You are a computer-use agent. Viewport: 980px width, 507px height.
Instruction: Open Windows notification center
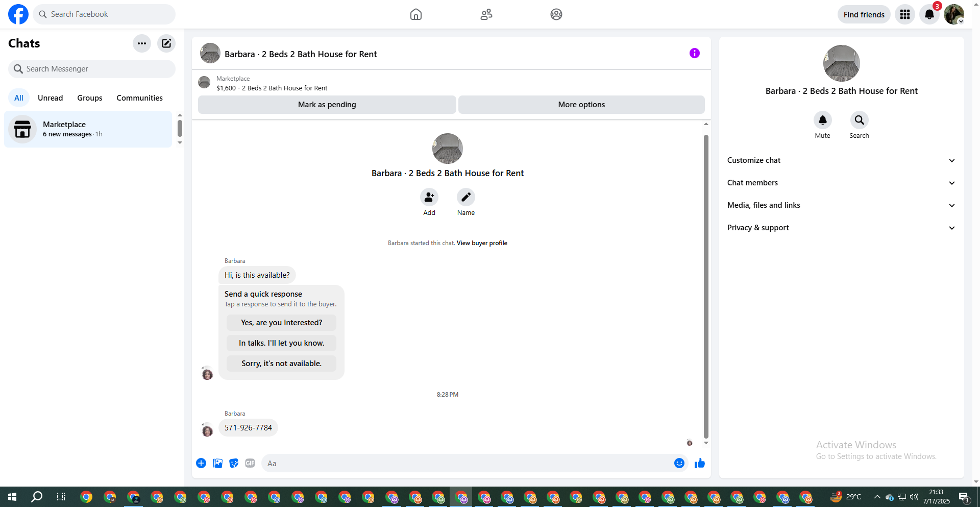[x=964, y=497]
